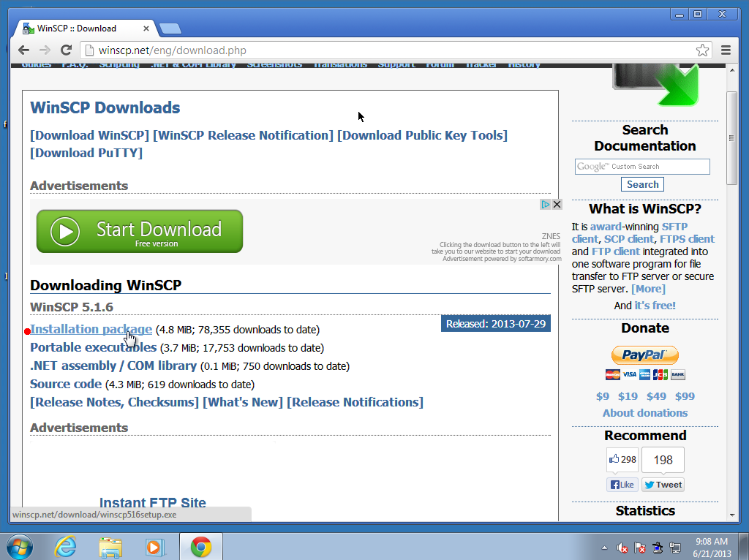This screenshot has width=749, height=560.
Task: Click the network tray icon
Action: point(675,548)
